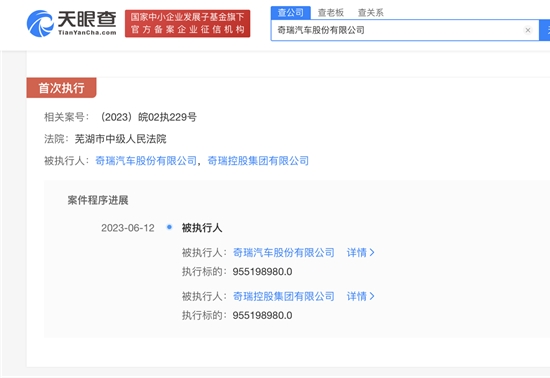
Task: Click the 首次执行 section label
Action: (x=61, y=88)
